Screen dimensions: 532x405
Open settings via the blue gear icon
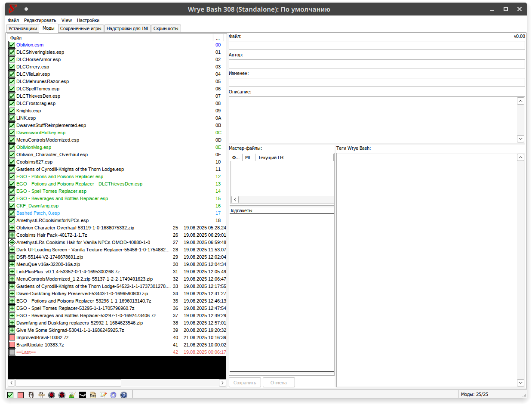(x=114, y=395)
